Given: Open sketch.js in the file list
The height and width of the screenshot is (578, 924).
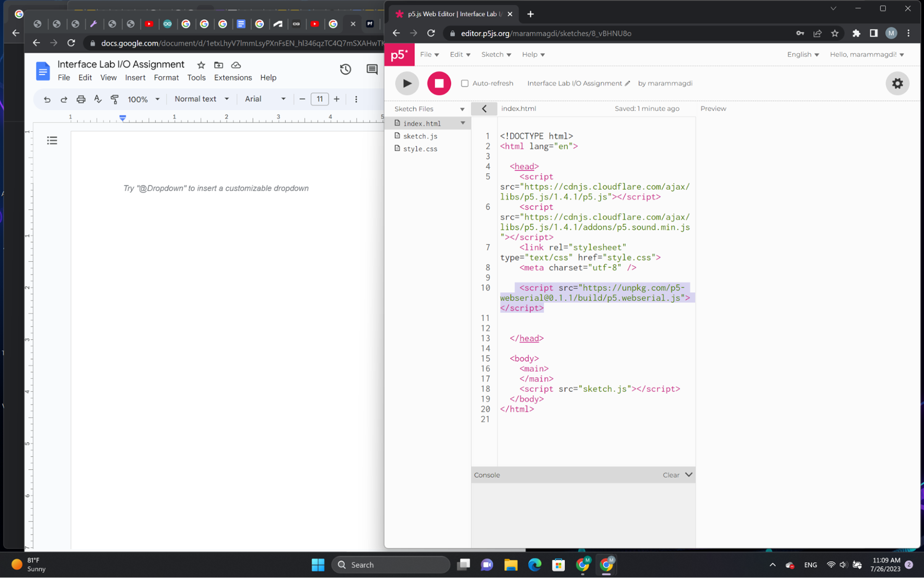Looking at the screenshot, I should coord(420,136).
